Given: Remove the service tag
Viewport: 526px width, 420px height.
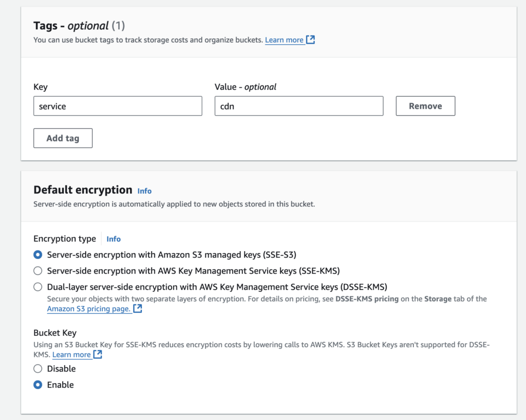Looking at the screenshot, I should pyautogui.click(x=425, y=106).
